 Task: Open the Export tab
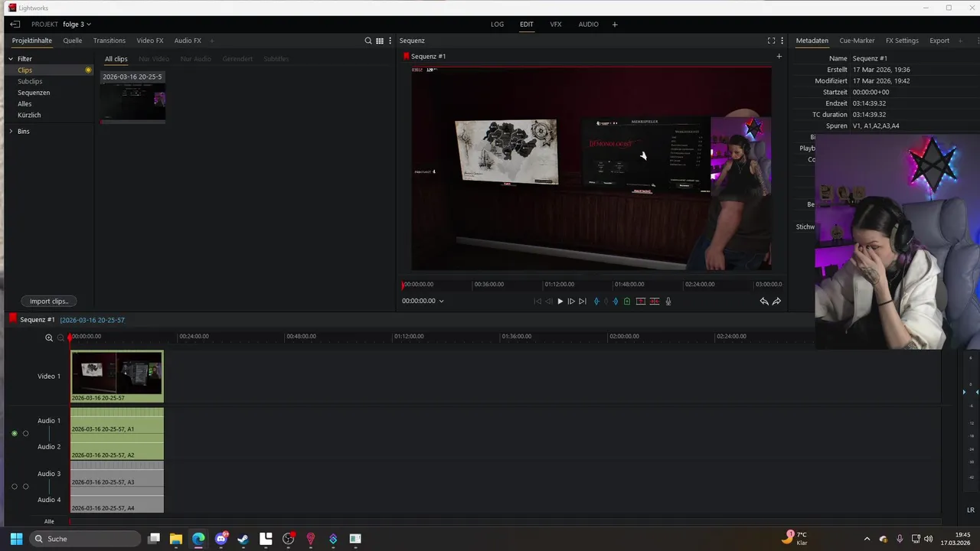click(939, 41)
